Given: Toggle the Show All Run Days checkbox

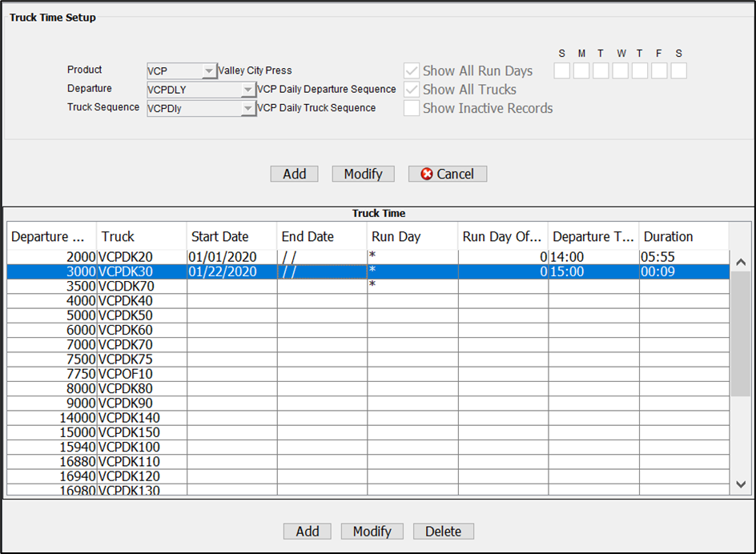Looking at the screenshot, I should [x=412, y=71].
